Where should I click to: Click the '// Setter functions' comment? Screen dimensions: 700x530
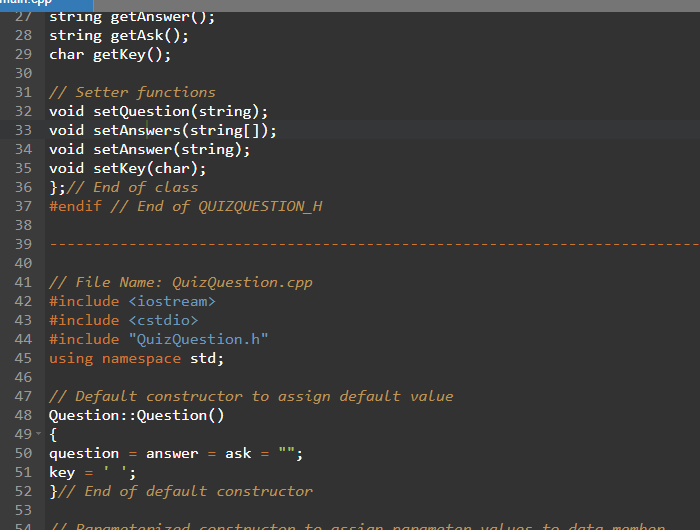[132, 93]
